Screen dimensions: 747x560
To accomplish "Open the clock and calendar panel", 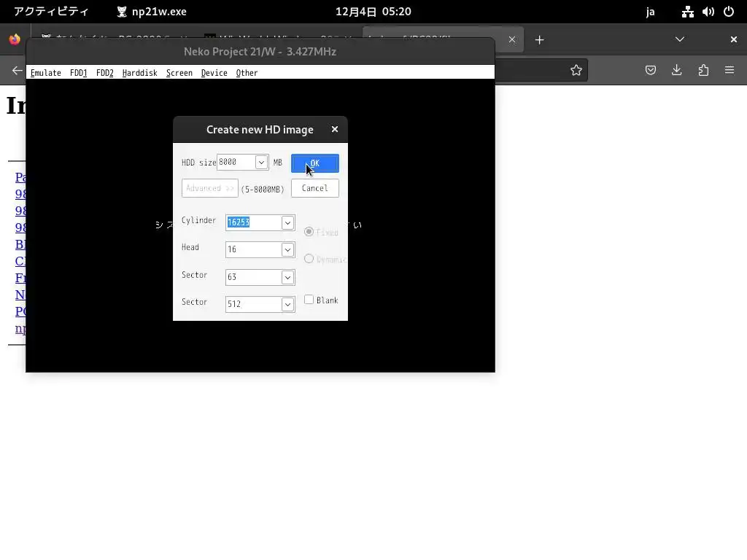I will [x=373, y=12].
